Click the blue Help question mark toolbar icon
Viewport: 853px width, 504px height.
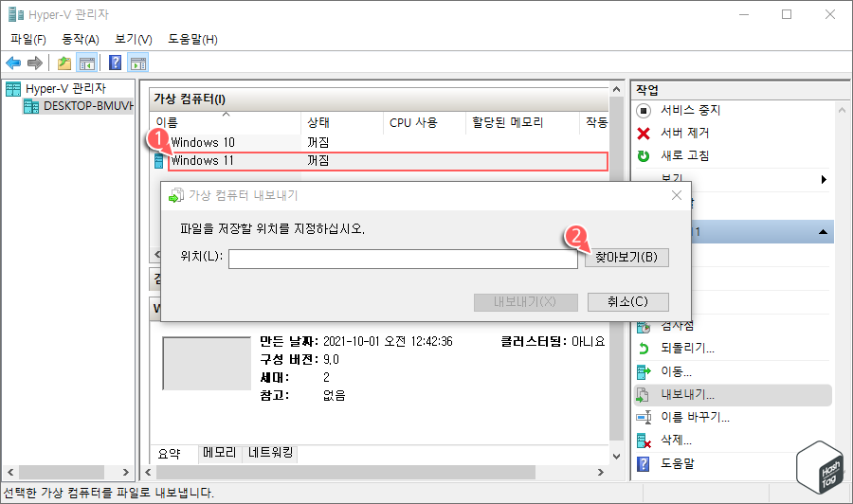point(116,63)
